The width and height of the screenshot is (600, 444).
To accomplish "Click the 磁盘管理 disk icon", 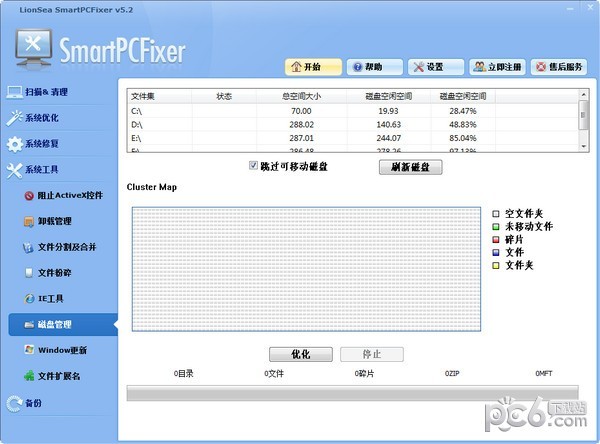I will (29, 325).
